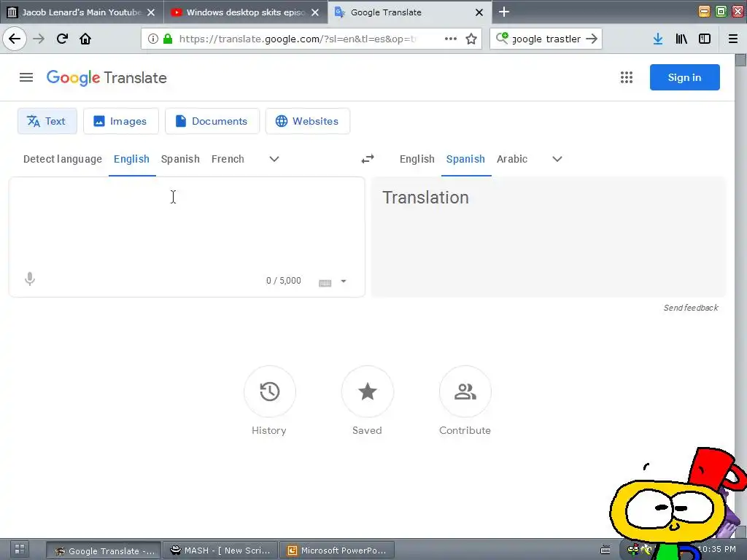Screen dimensions: 747x560
Task: Reload the current page
Action: [x=62, y=39]
